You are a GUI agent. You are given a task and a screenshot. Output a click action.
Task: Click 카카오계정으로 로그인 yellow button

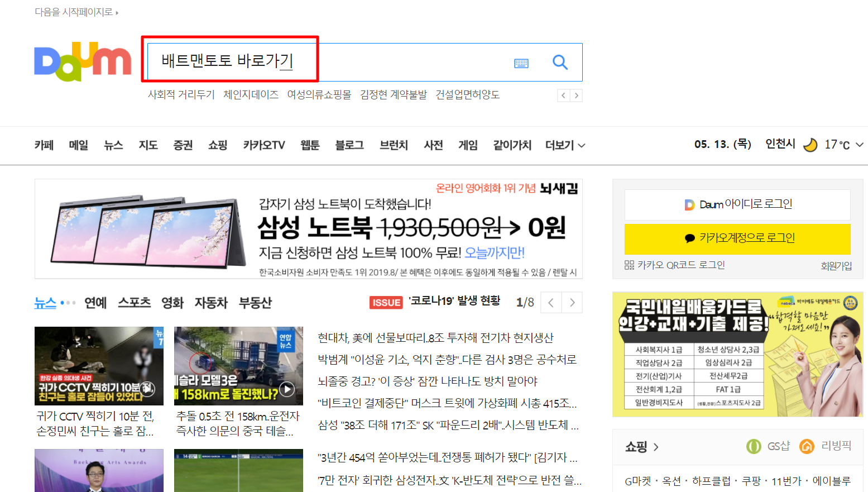click(x=737, y=239)
